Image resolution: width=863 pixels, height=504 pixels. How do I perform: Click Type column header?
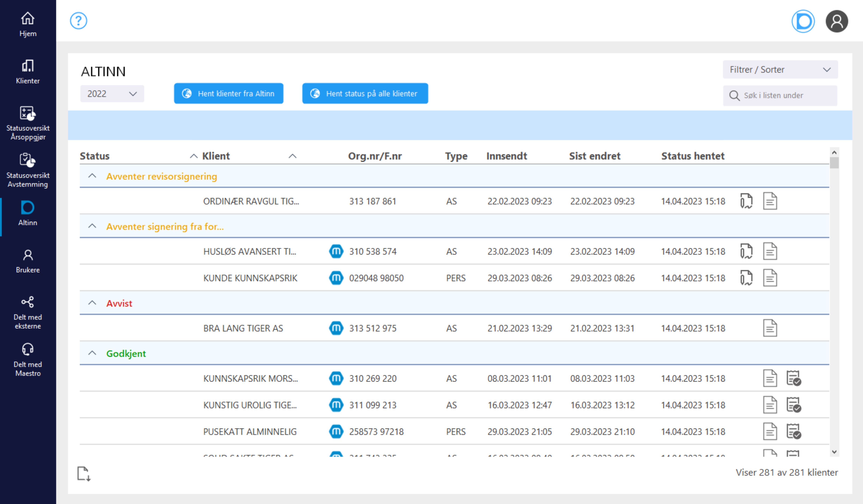click(456, 156)
